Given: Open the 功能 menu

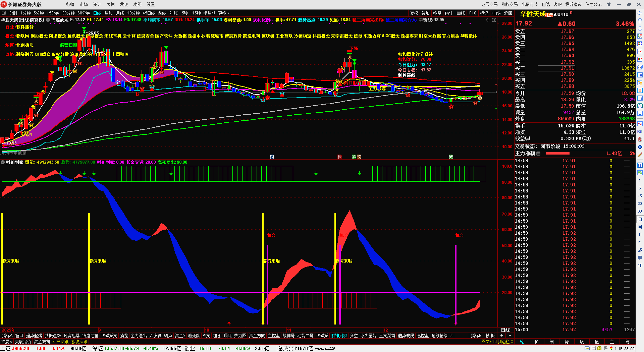Looking at the screenshot, I should pos(137,4).
